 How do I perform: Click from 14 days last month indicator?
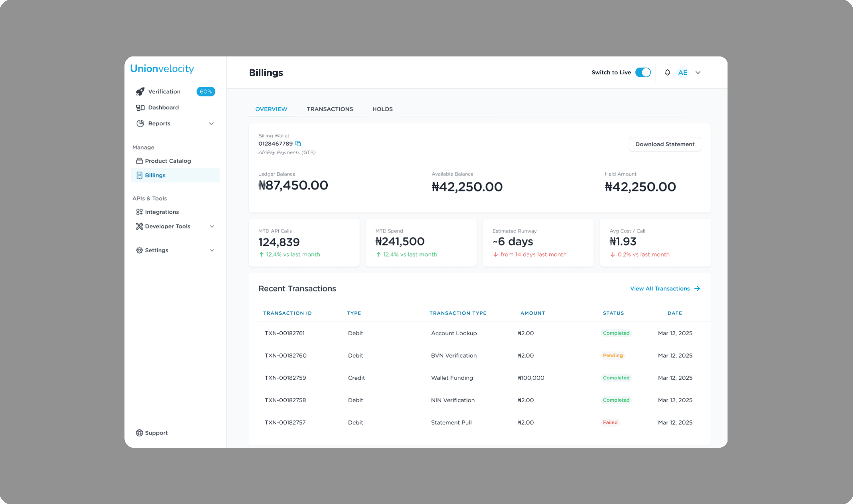point(530,255)
